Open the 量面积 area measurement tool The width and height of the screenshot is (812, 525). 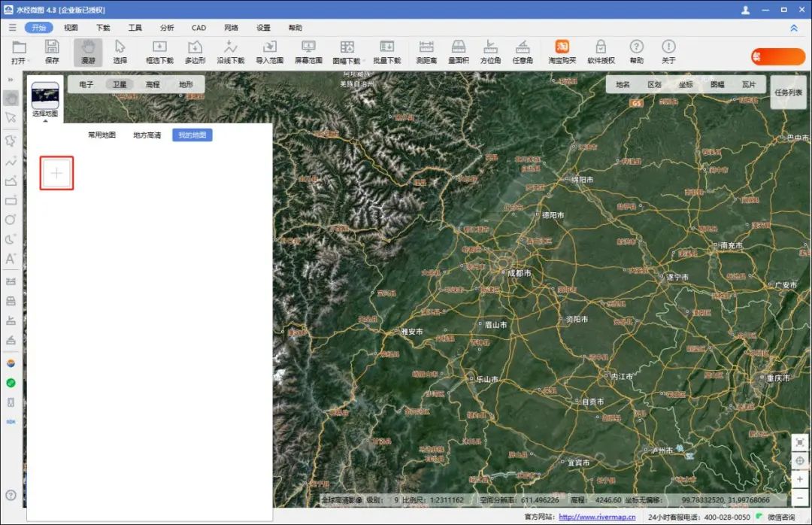(459, 51)
